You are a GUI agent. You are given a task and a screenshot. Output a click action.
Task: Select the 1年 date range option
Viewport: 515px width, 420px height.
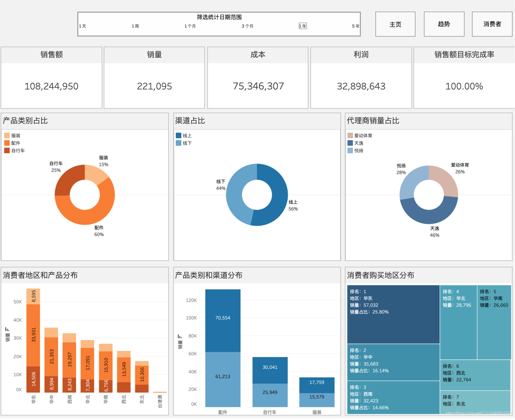tap(303, 26)
